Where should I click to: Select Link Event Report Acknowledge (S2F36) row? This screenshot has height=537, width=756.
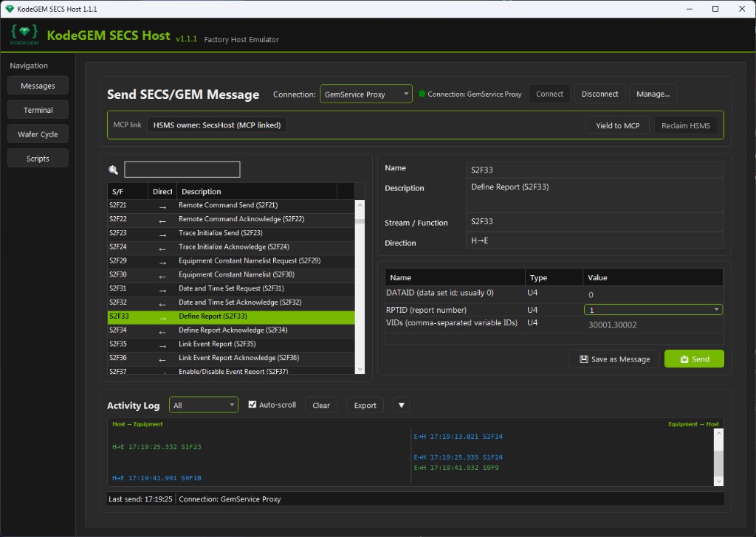(x=231, y=358)
